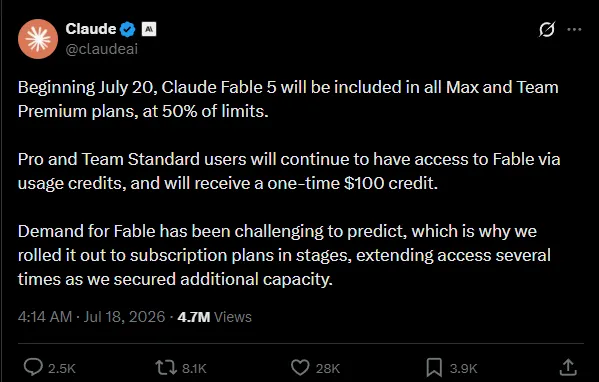Like the post with the heart icon

300,367
